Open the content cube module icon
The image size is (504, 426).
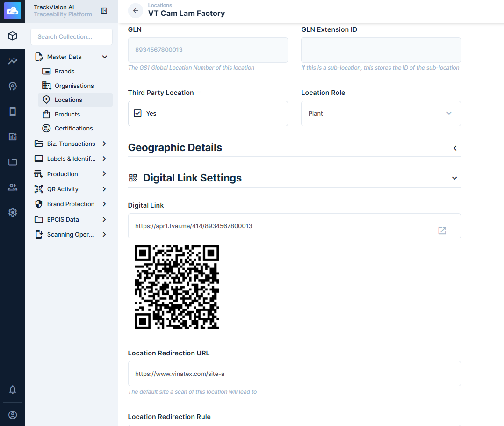13,36
